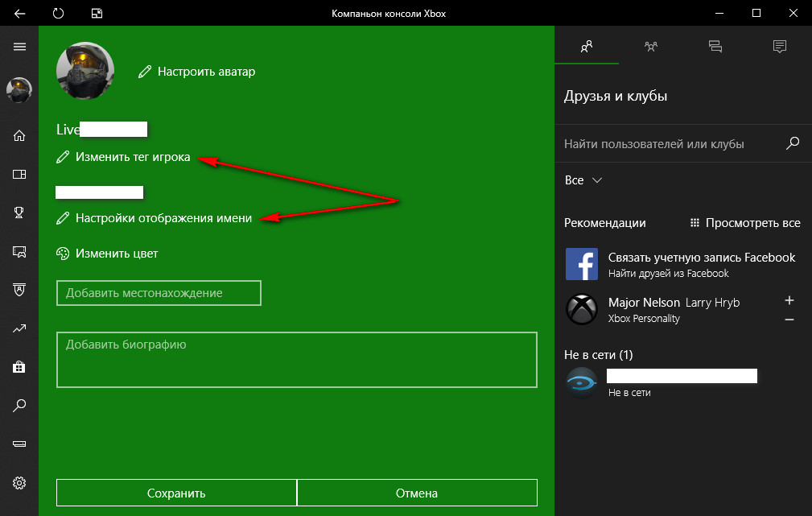812x516 pixels.
Task: Click Просмотреть все recommendations
Action: click(745, 223)
